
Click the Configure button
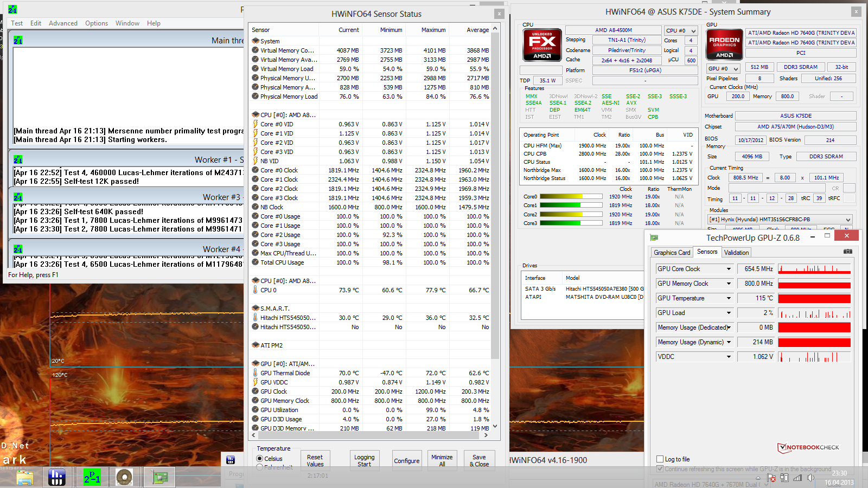[x=407, y=460]
